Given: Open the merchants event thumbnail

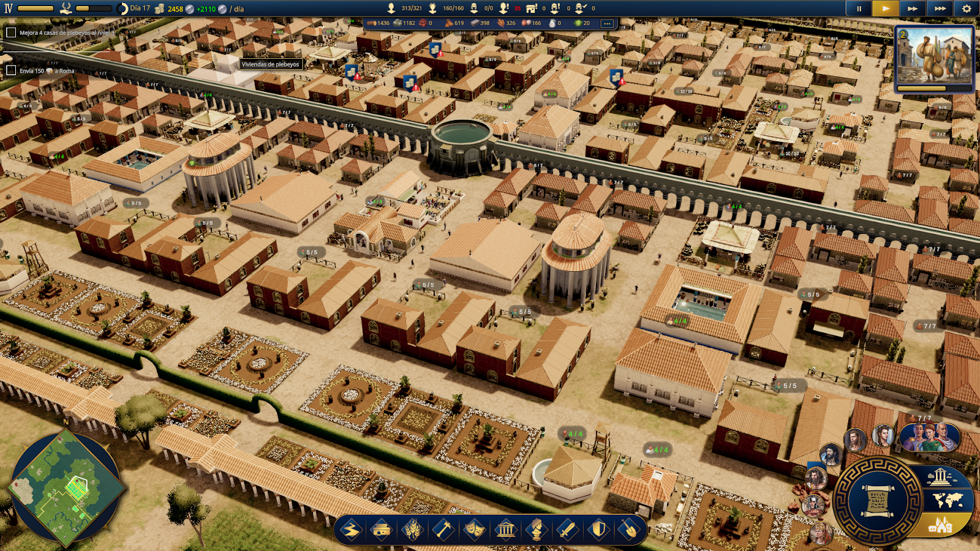Looking at the screenshot, I should [x=934, y=56].
